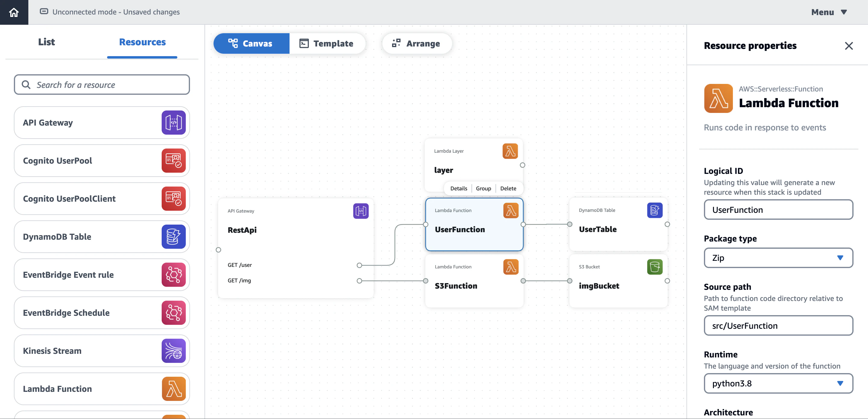
Task: Click Delete on the UserFunction toolbar
Action: coord(508,189)
